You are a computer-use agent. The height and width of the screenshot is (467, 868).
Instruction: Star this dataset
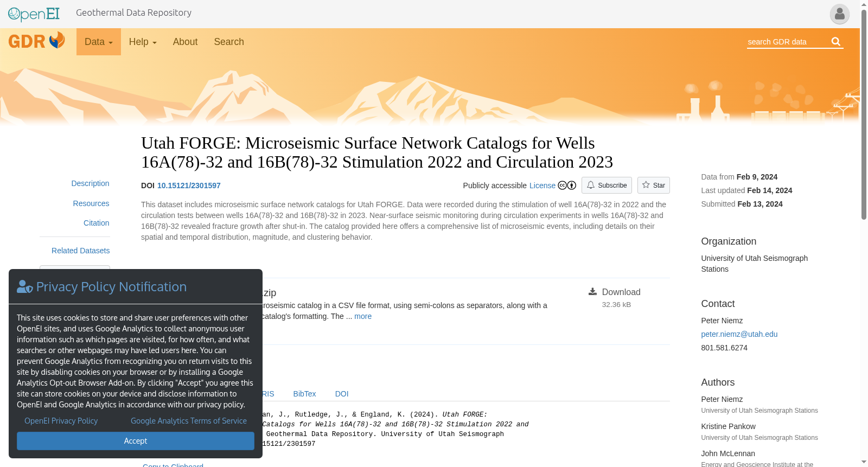(654, 185)
